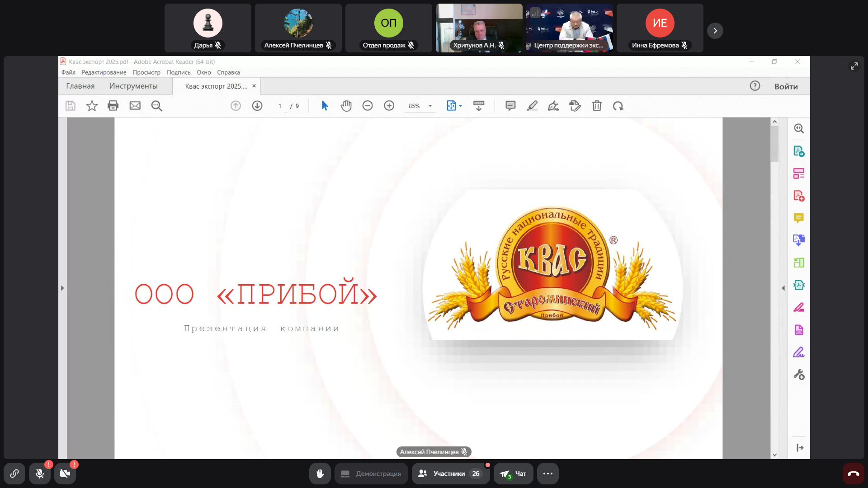Open the right-pane search magnifier tool
Viewport: 868px width, 488px height.
pyautogui.click(x=799, y=128)
